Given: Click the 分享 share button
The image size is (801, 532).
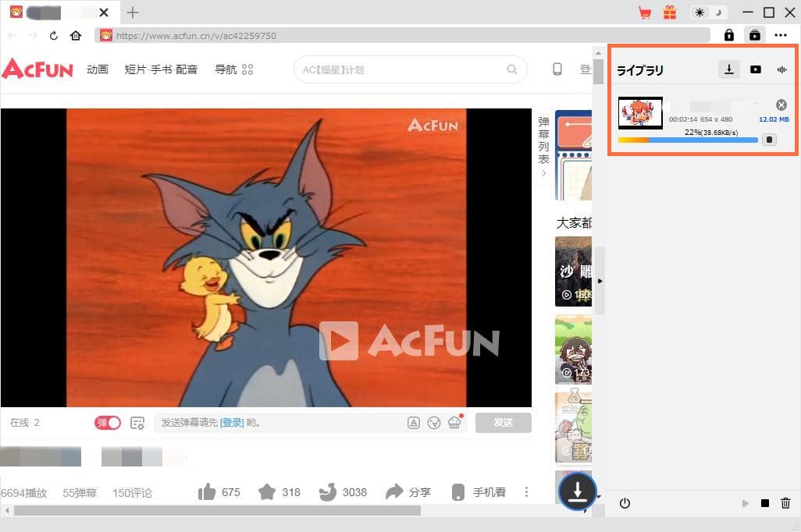Looking at the screenshot, I should tap(409, 492).
